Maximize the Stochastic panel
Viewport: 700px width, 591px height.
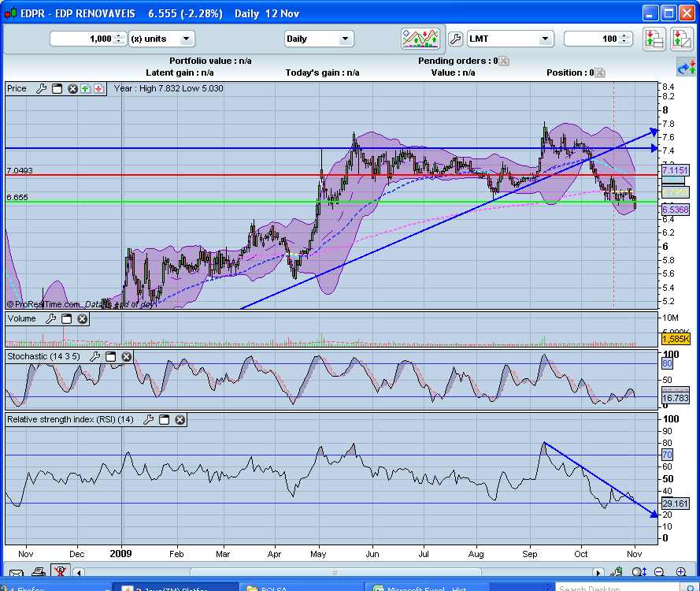coord(111,356)
